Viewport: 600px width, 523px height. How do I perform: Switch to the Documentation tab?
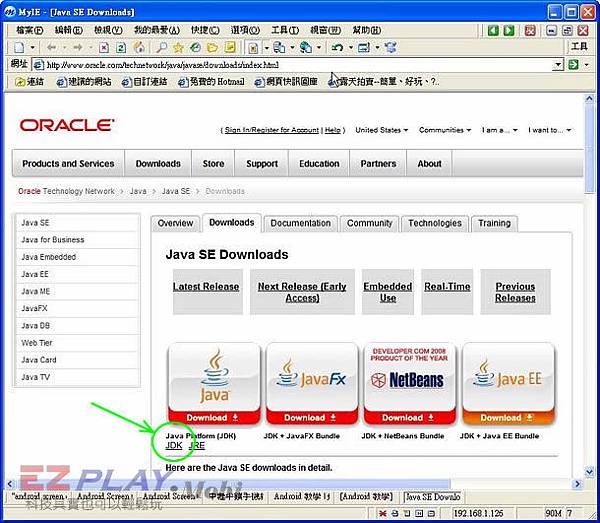[300, 223]
